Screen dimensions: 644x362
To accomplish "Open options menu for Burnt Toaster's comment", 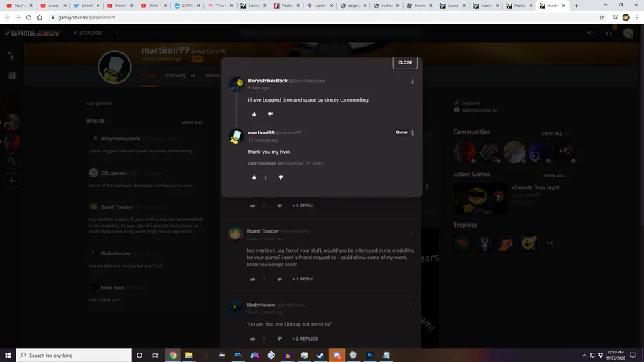I will (411, 232).
